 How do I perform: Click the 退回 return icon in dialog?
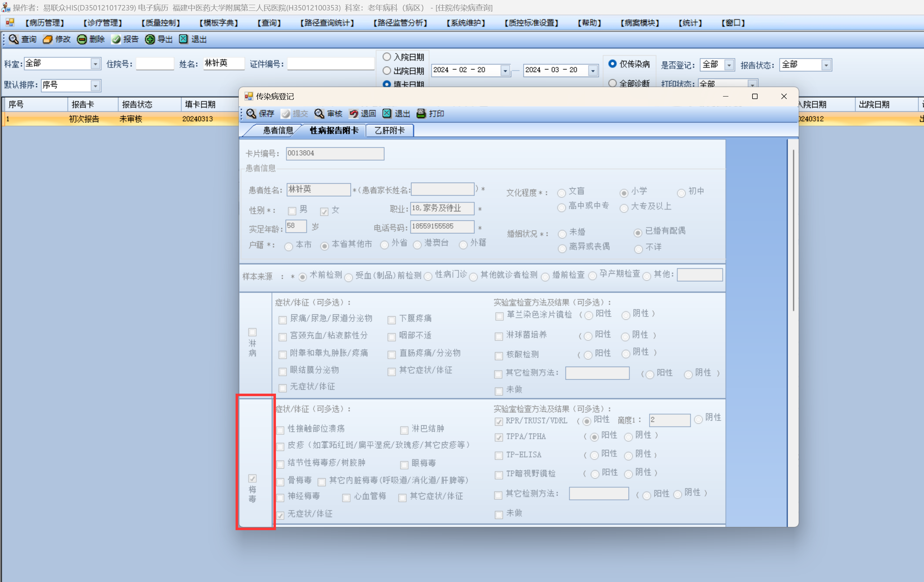353,113
